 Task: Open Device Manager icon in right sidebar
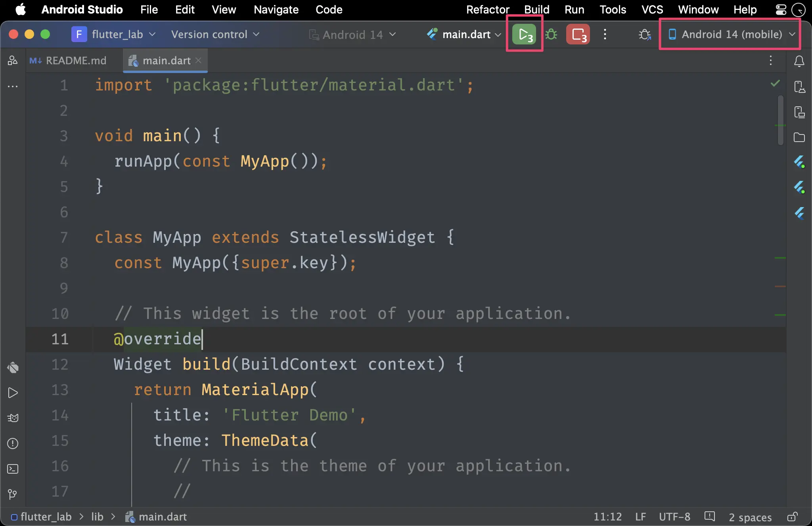pos(799,86)
